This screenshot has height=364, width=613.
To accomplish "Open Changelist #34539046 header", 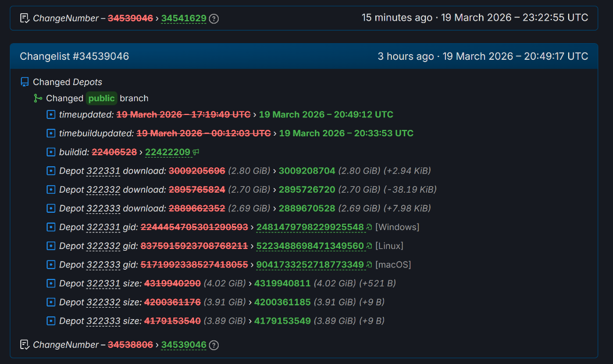I will click(74, 56).
